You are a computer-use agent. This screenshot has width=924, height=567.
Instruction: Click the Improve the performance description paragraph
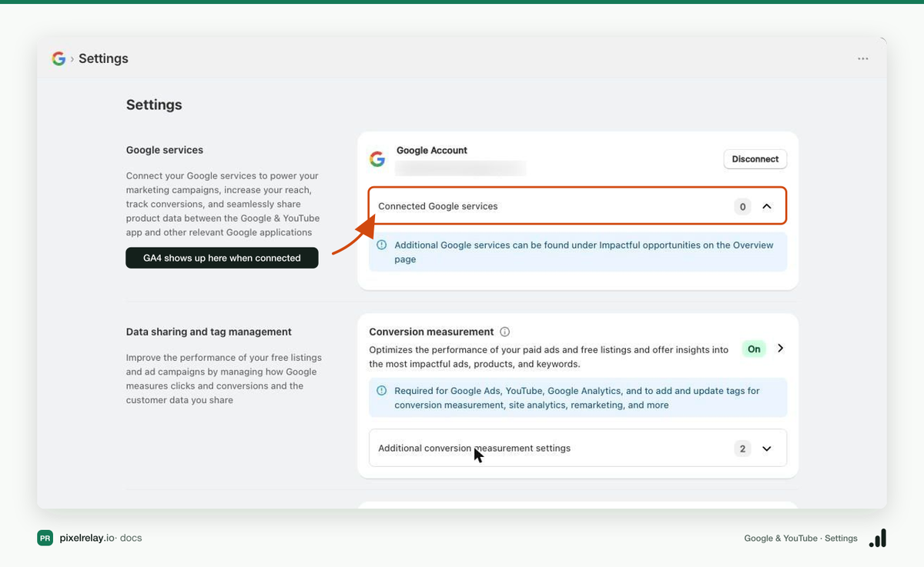point(224,379)
